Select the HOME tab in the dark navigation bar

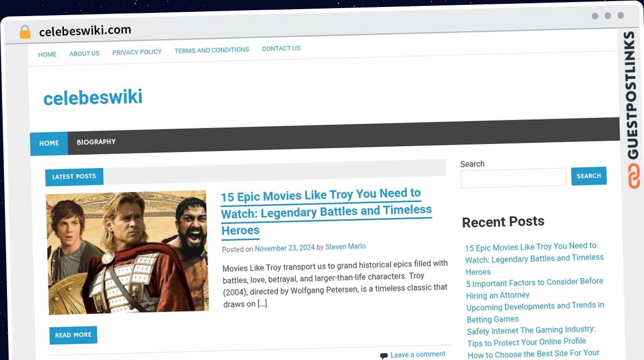49,143
